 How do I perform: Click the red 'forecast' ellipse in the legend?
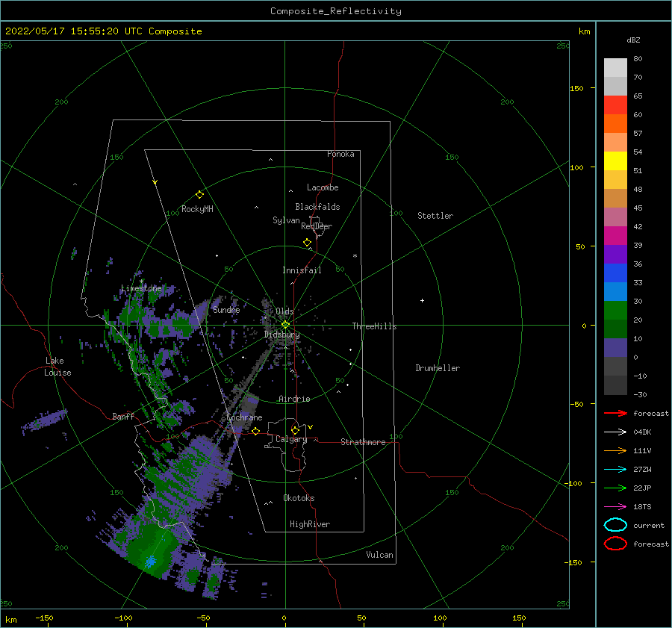(615, 544)
